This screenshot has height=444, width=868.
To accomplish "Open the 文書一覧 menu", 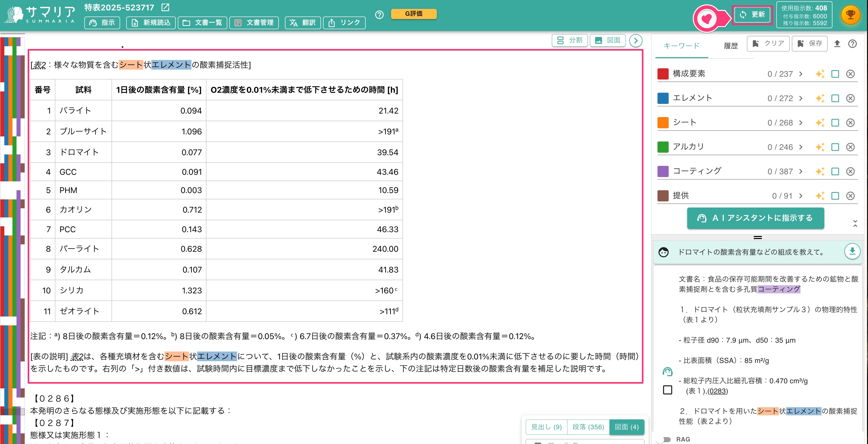I will click(202, 23).
